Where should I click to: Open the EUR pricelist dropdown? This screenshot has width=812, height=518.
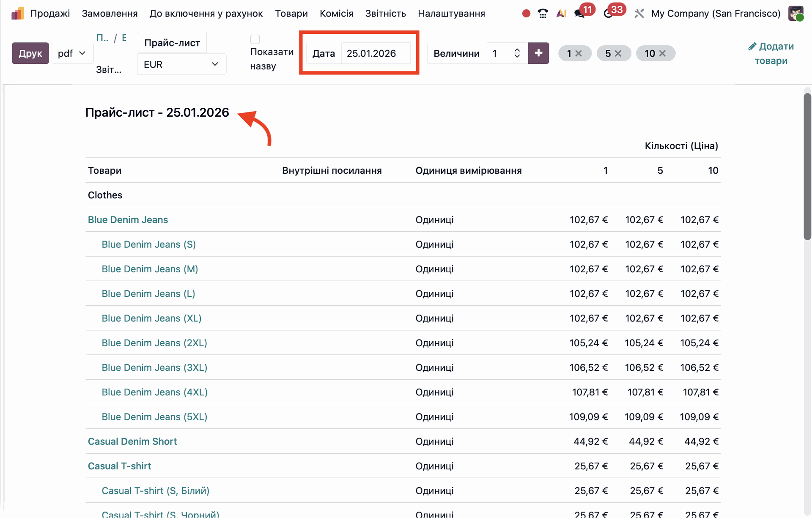(x=181, y=64)
